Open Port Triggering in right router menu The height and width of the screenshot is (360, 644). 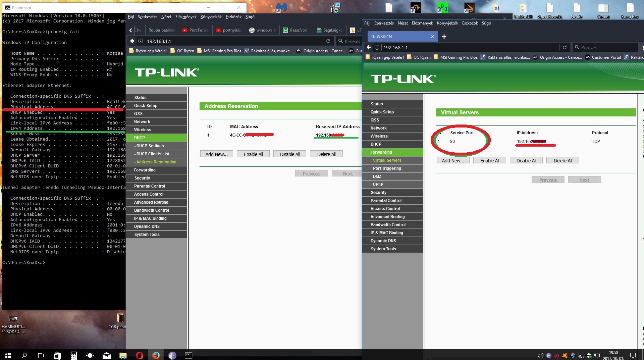click(x=393, y=168)
